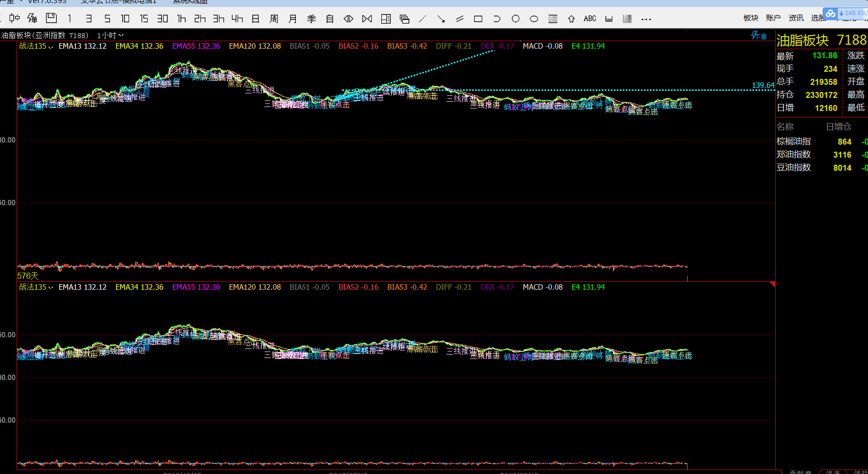Click the save floppy disk icon
The image size is (868, 474).
coord(51,19)
